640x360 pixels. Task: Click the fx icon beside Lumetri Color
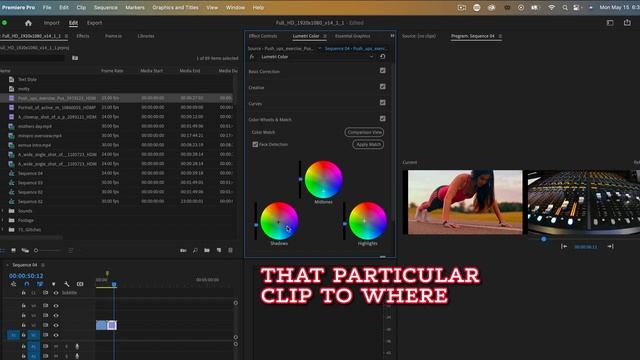(252, 57)
